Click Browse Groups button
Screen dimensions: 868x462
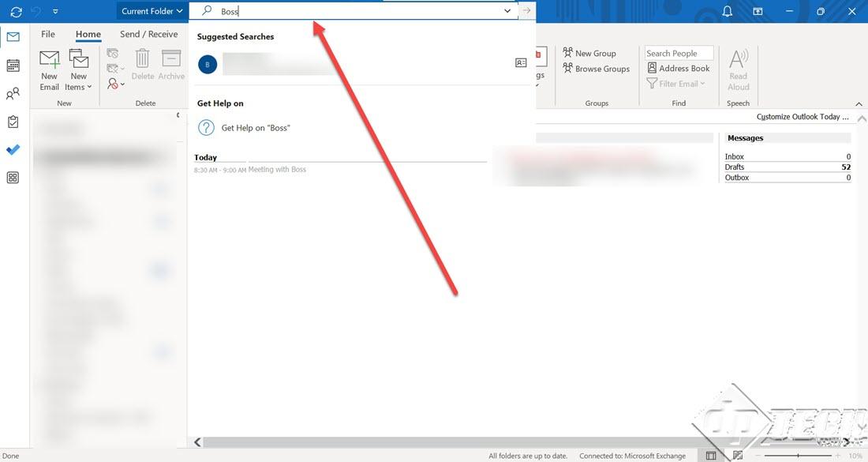click(x=597, y=69)
